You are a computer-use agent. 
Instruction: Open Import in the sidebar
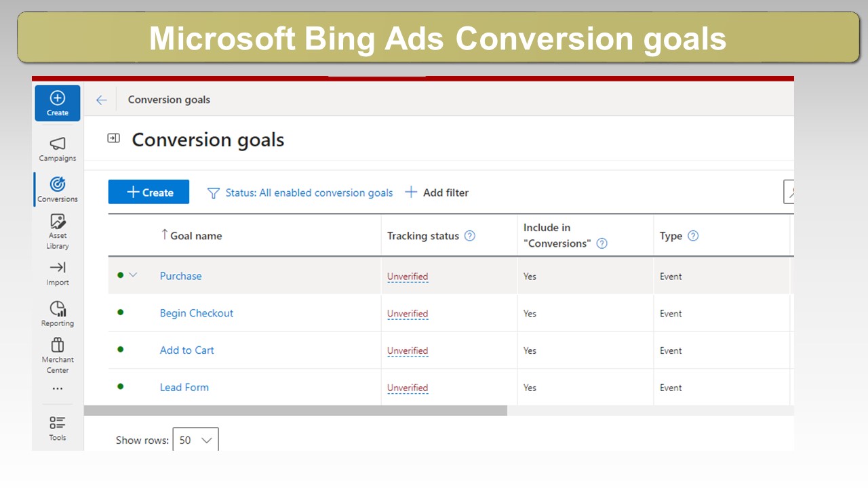click(x=58, y=273)
